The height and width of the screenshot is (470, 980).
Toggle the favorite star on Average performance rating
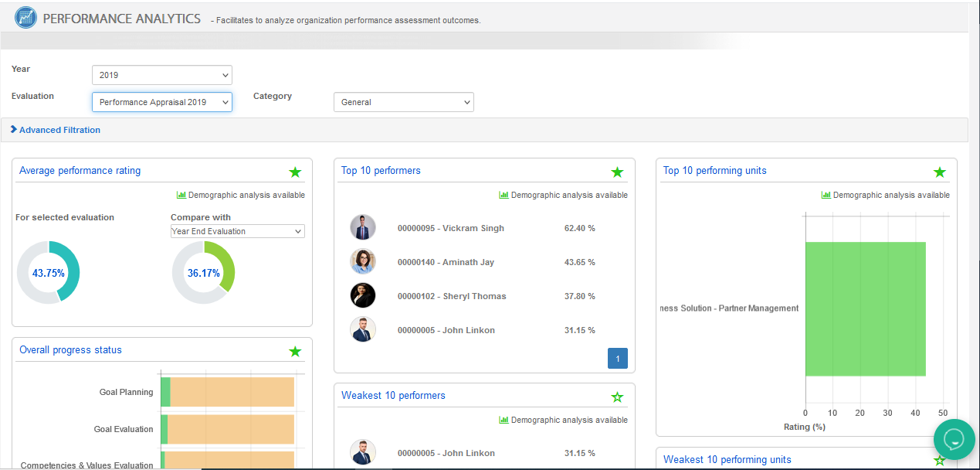point(295,172)
